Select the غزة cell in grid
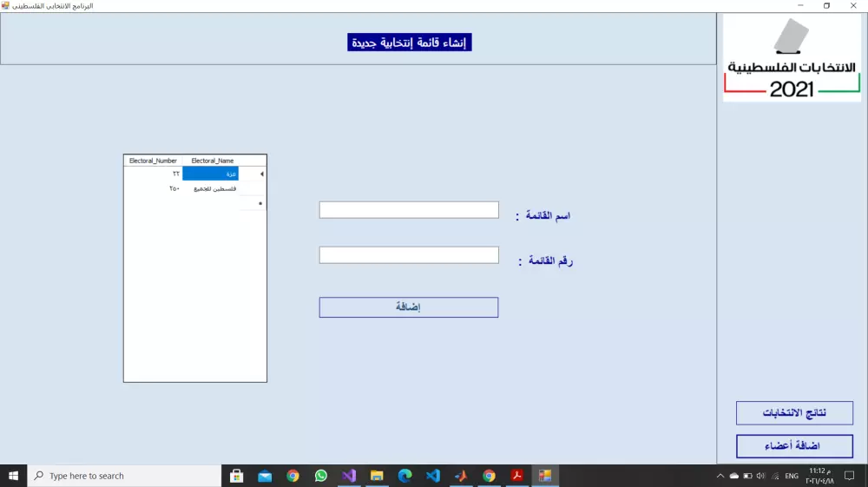This screenshot has width=868, height=487. [x=210, y=174]
